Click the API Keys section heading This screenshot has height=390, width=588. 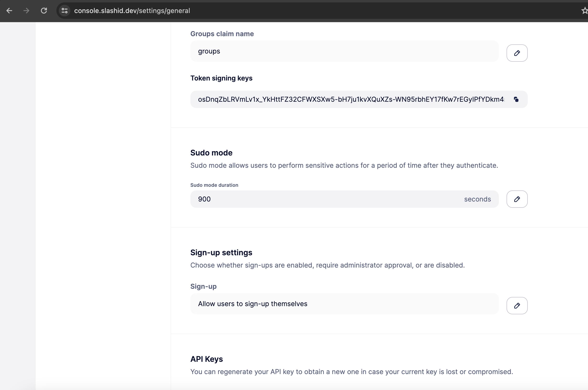tap(206, 359)
